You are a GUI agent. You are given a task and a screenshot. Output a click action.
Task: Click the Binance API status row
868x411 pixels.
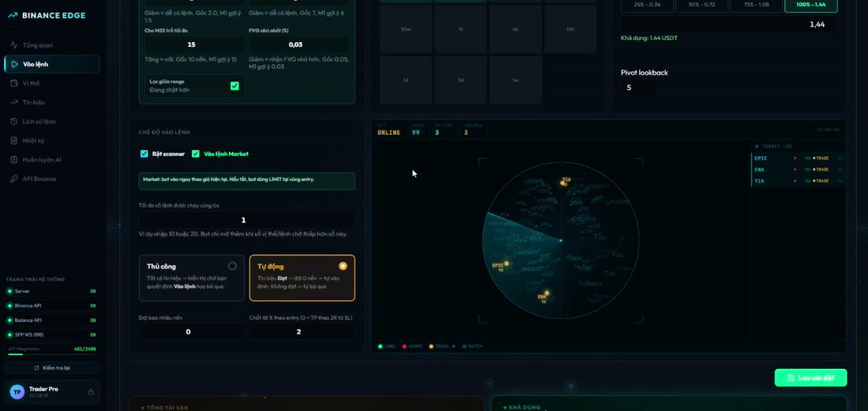pos(52,306)
